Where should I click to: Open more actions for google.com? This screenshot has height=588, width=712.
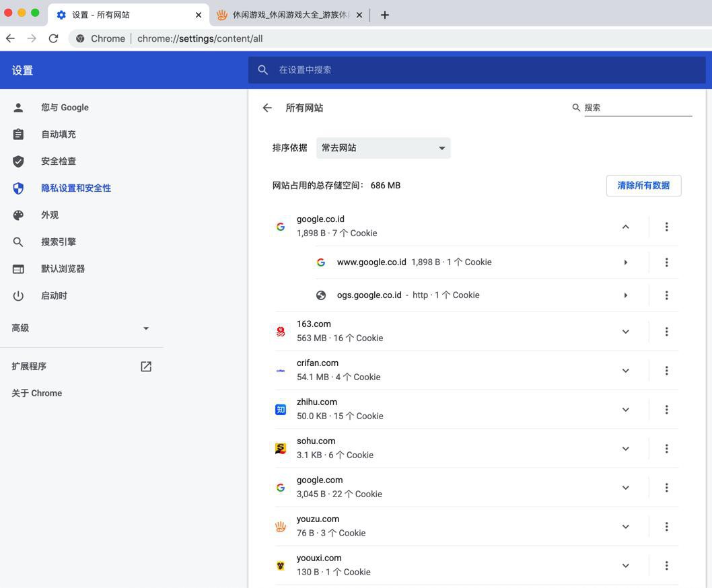click(x=666, y=488)
